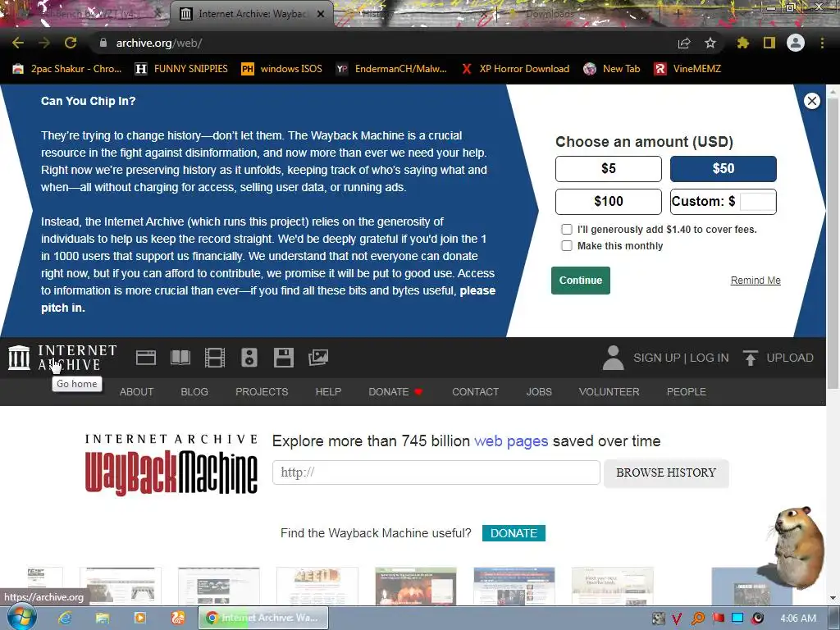Check the Make this monthly box
Screen dimensions: 840x630
pos(566,246)
